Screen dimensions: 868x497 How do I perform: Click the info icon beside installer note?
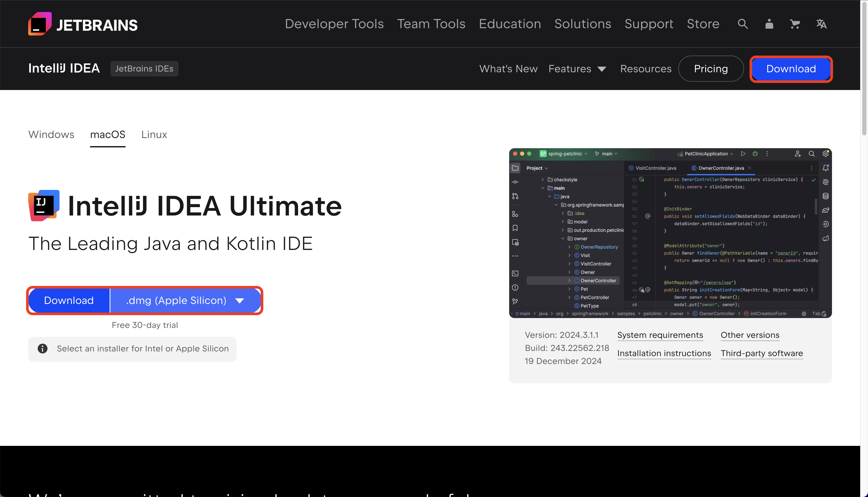[x=43, y=349]
